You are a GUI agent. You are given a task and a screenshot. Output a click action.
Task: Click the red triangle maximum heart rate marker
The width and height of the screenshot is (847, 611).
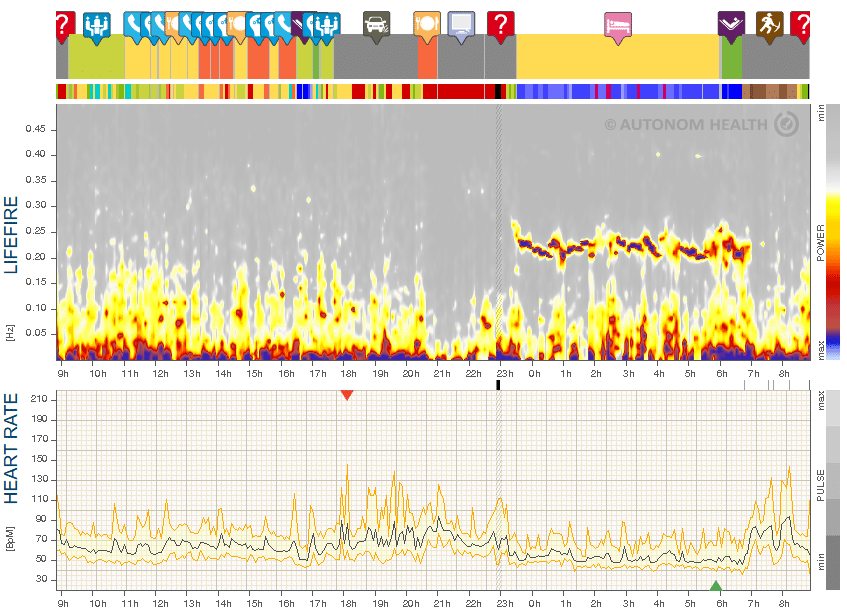coord(347,395)
